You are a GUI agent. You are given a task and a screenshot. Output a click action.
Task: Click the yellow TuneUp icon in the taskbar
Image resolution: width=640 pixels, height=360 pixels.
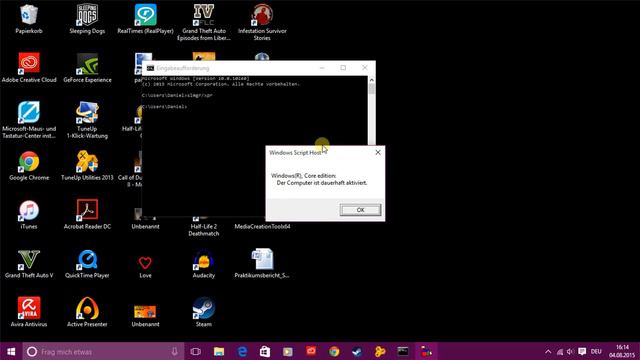point(380,351)
